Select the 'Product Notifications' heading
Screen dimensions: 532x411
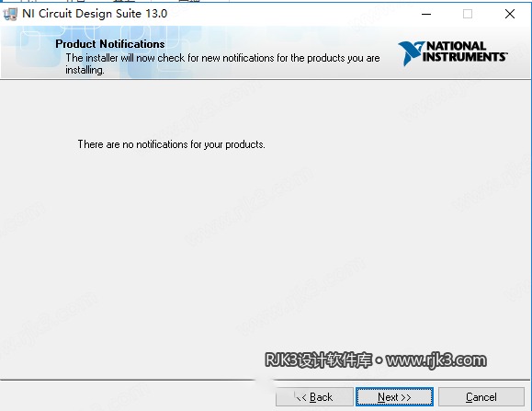point(110,44)
